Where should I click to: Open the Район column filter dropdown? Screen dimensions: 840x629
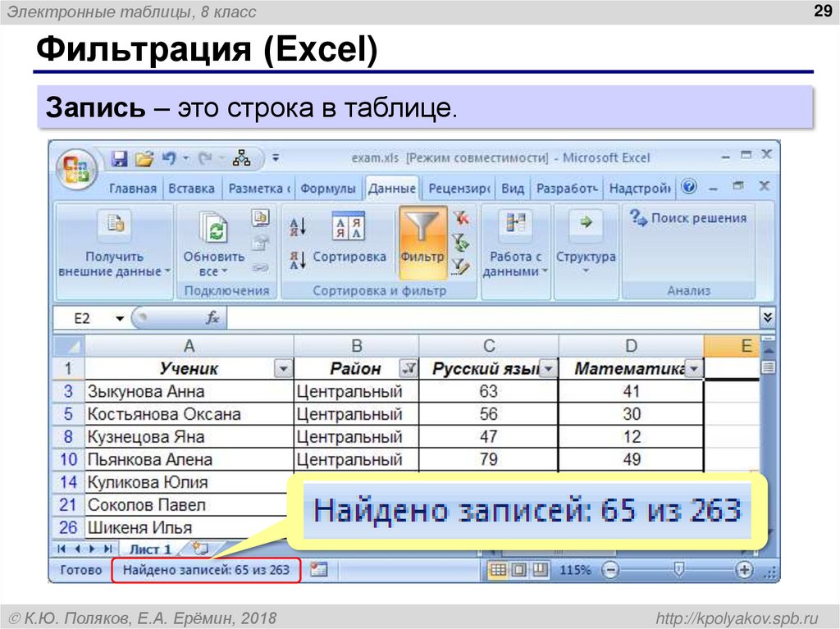pos(408,368)
